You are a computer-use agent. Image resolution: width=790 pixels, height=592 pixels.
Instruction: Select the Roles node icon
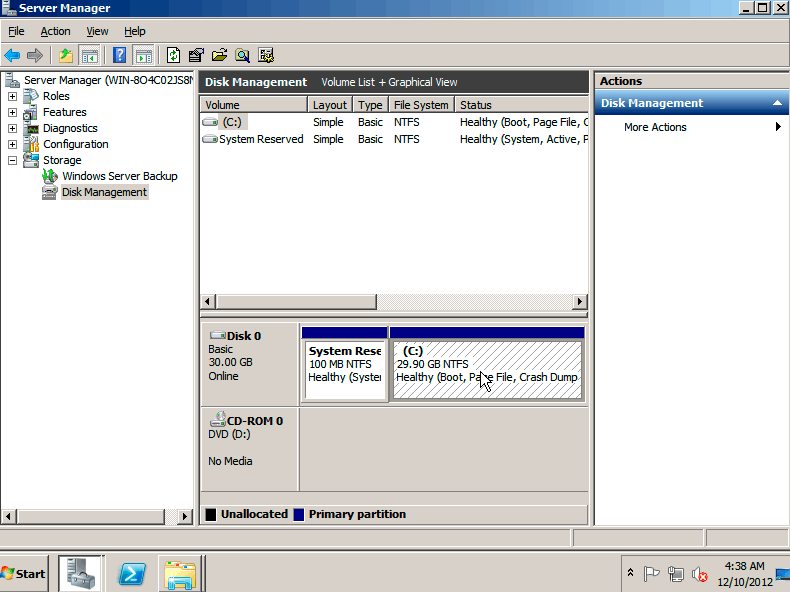tap(31, 96)
